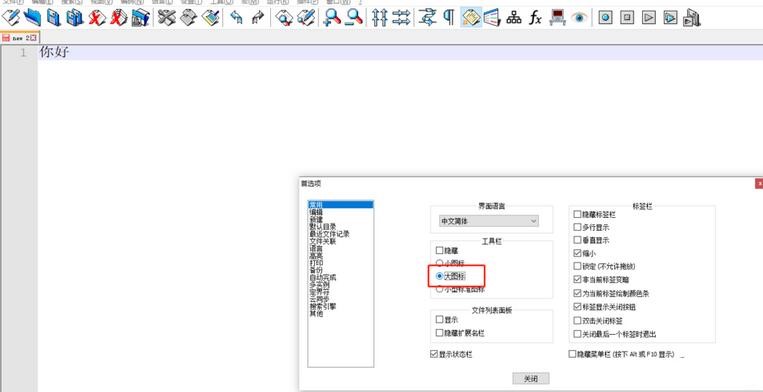Uncheck the 缩小 tab bar checkbox
This screenshot has height=392, width=763.
(578, 253)
